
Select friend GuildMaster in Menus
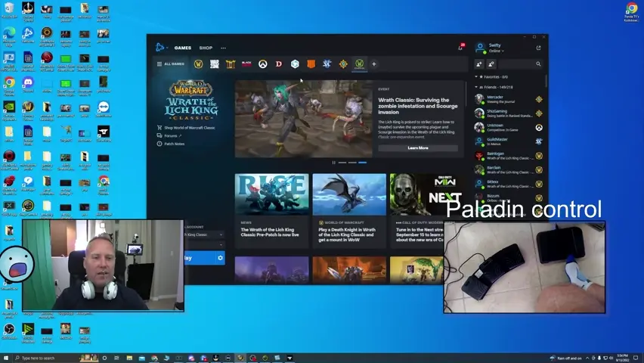pyautogui.click(x=509, y=141)
